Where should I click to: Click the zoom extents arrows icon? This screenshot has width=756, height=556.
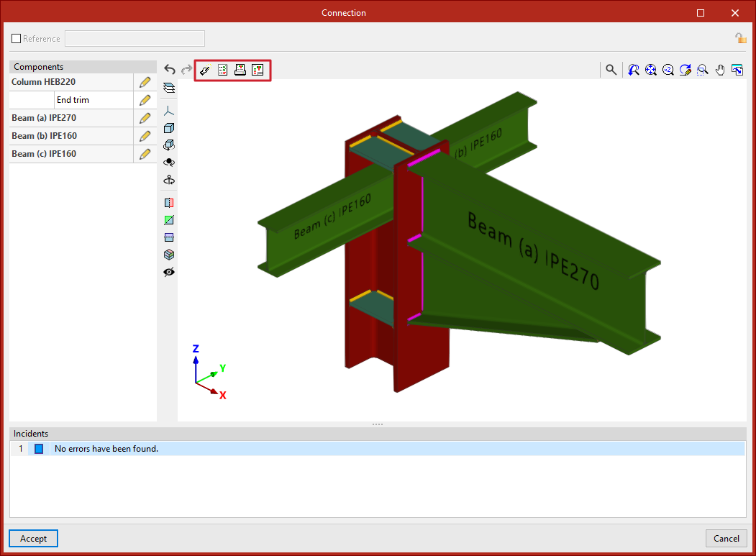pos(651,70)
